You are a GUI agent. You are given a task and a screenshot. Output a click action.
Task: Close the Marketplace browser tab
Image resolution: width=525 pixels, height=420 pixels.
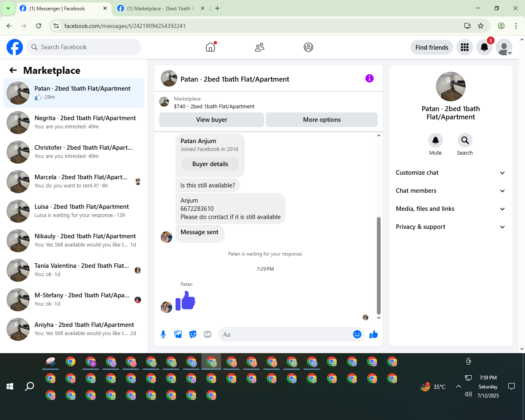(x=203, y=8)
